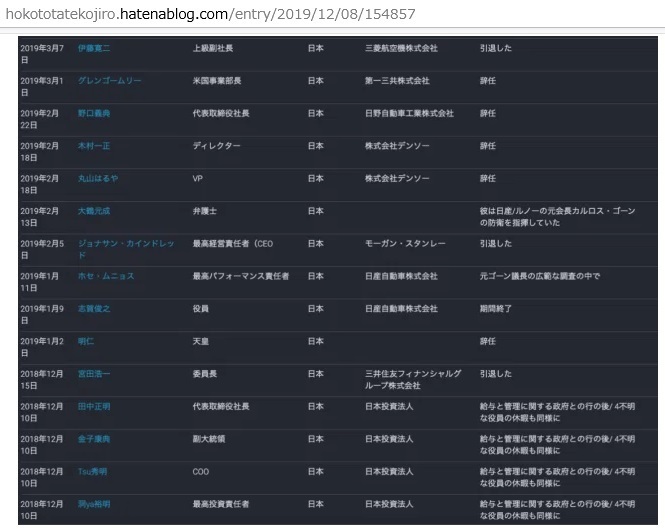Image resolution: width=665 pixels, height=531 pixels.
Task: Select the 2018年12月15日 date cell
Action: tap(42, 380)
